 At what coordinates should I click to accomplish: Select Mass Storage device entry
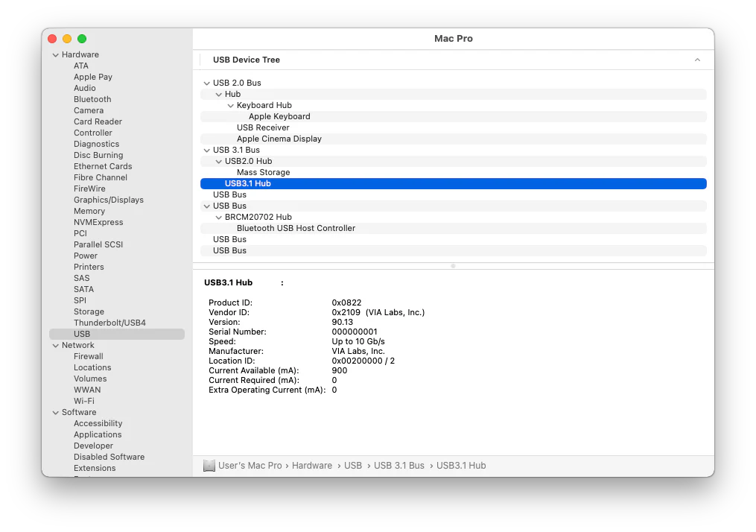coord(263,172)
